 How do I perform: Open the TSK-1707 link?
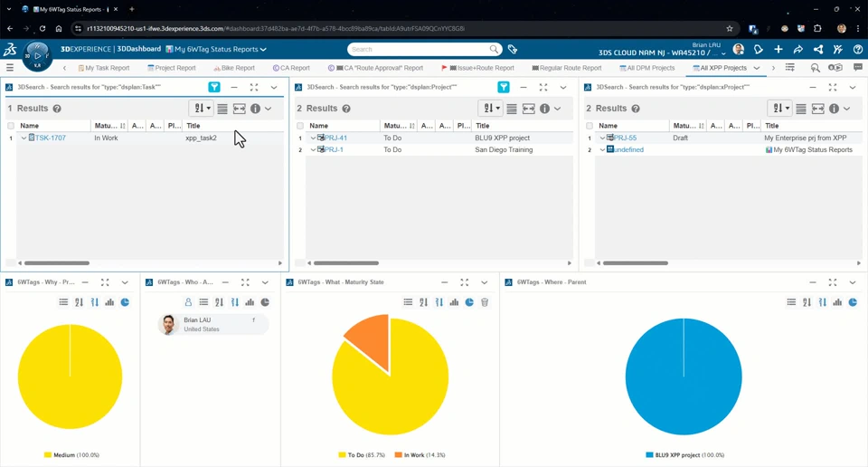50,138
